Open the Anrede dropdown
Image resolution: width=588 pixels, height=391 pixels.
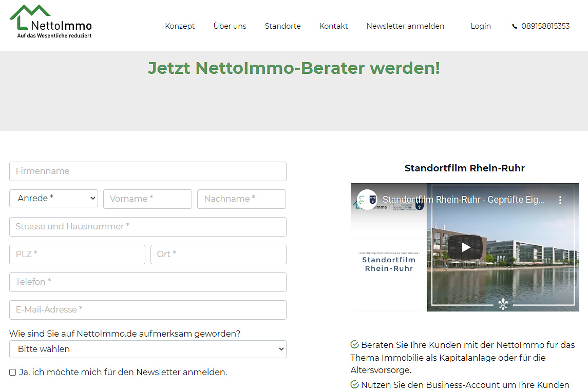click(53, 199)
